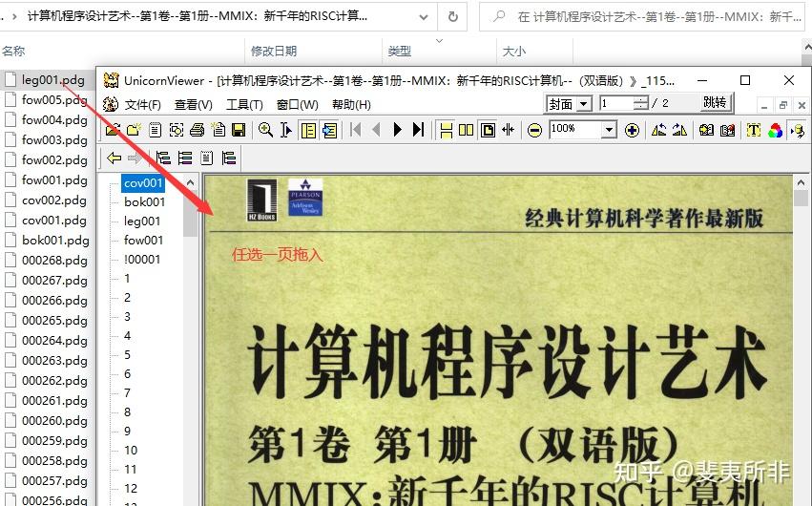This screenshot has width=812, height=506.
Task: Open the 查看(V) menu
Action: click(x=193, y=105)
